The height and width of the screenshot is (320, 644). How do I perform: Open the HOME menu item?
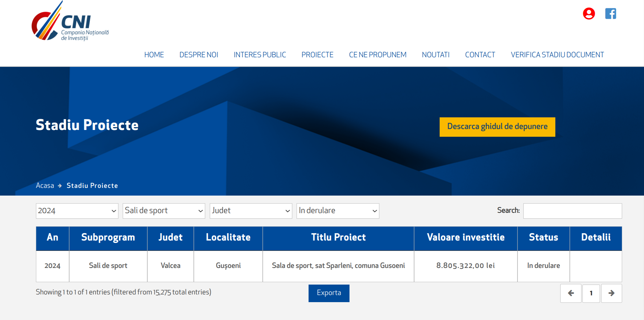coord(154,55)
